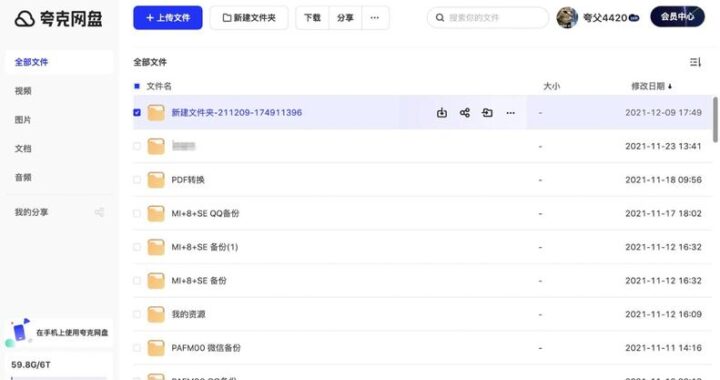This screenshot has width=720, height=380.
Task: Open 视频 category in the sidebar
Action: point(23,91)
